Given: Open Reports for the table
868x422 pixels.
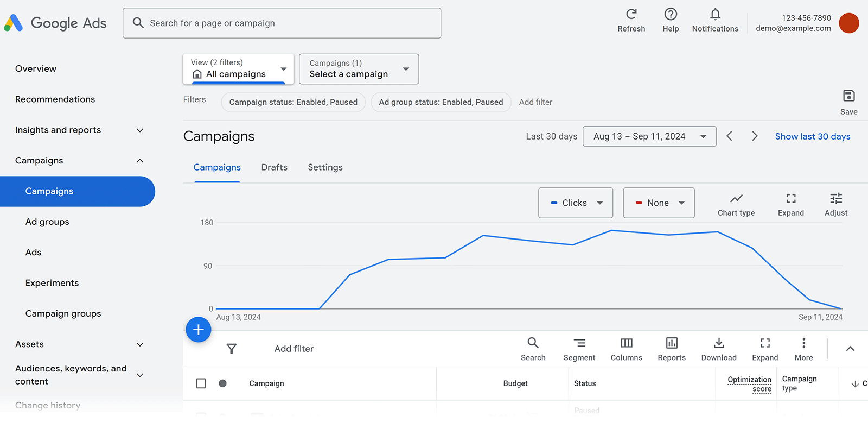Looking at the screenshot, I should click(672, 349).
